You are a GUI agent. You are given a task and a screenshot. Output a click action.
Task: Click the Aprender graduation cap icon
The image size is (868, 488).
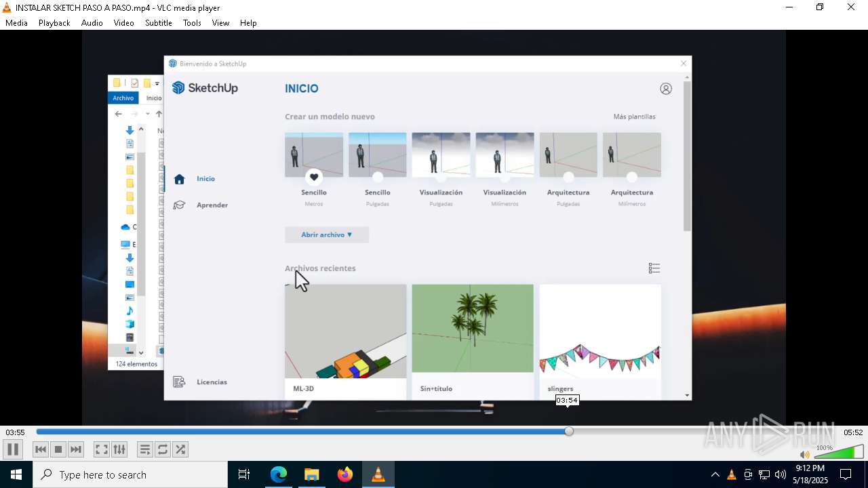[179, 205]
